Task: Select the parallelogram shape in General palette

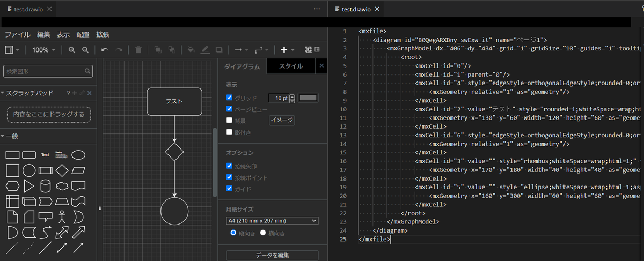Action: click(x=78, y=170)
